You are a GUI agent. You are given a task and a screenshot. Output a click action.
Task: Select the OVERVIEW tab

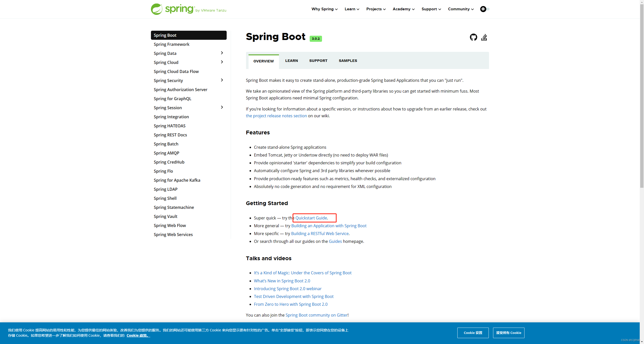263,61
